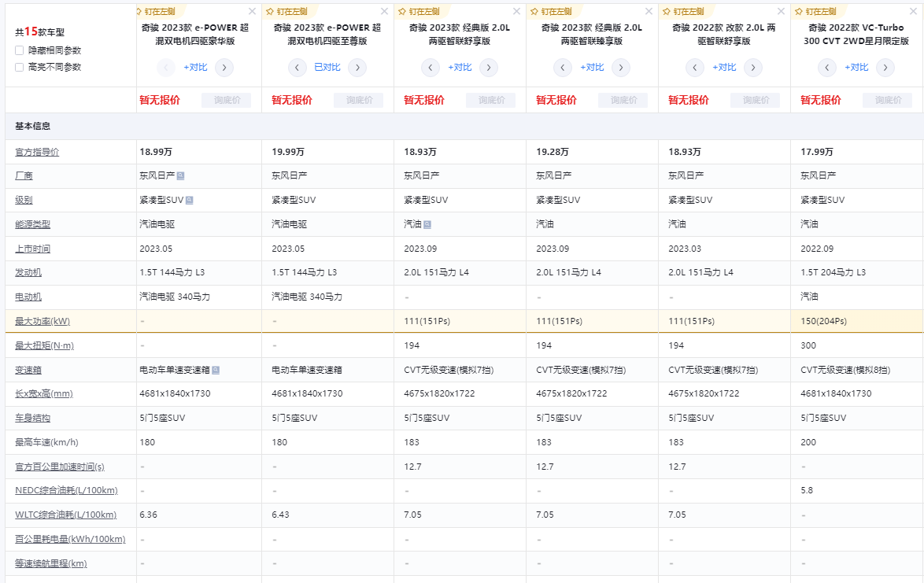Open the 能源类型 parameter link
Viewport: 924px width, 583px height.
(x=32, y=224)
